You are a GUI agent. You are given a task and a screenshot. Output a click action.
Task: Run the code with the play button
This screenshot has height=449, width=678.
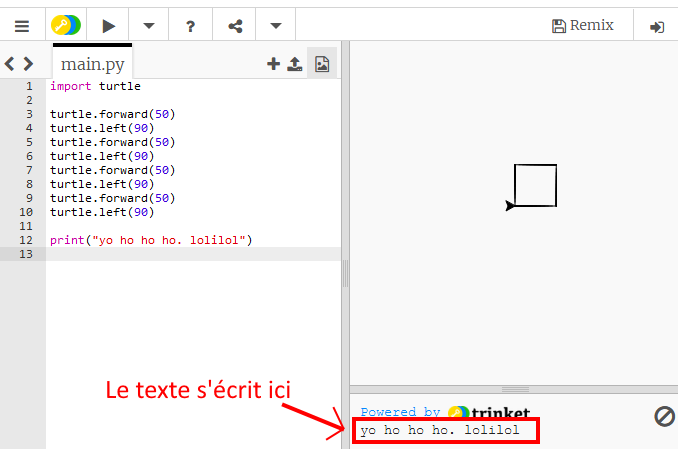point(109,25)
